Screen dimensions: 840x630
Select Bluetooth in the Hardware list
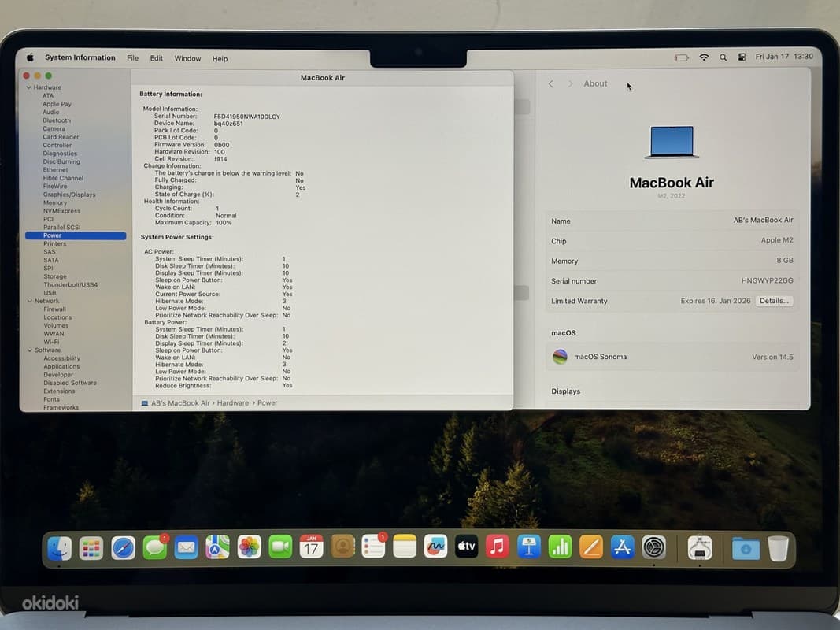point(57,120)
